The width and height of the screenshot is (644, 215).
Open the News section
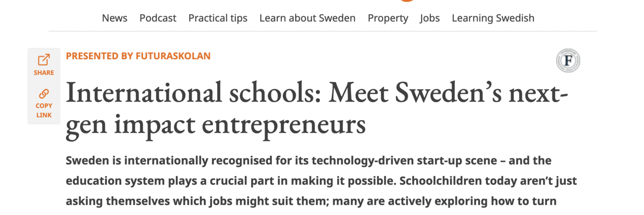[x=114, y=18]
